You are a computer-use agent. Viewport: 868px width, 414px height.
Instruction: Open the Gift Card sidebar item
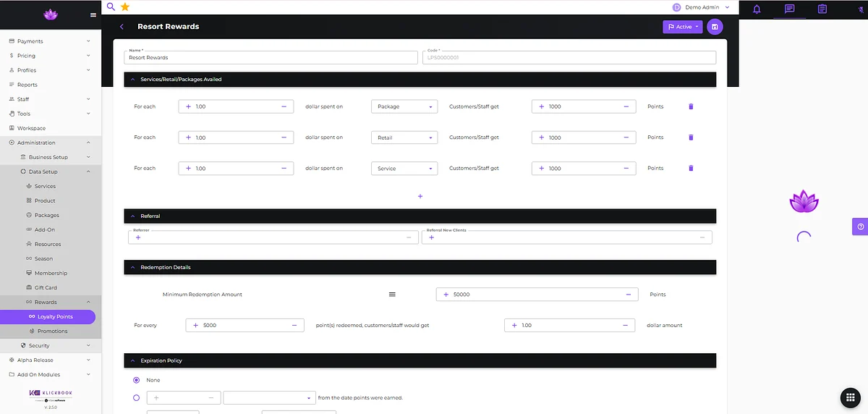[x=46, y=287]
